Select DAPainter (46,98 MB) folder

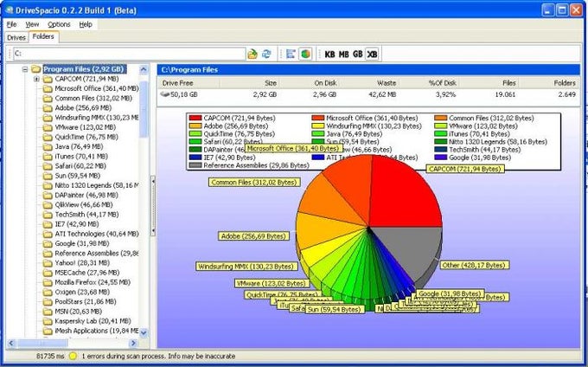(86, 196)
